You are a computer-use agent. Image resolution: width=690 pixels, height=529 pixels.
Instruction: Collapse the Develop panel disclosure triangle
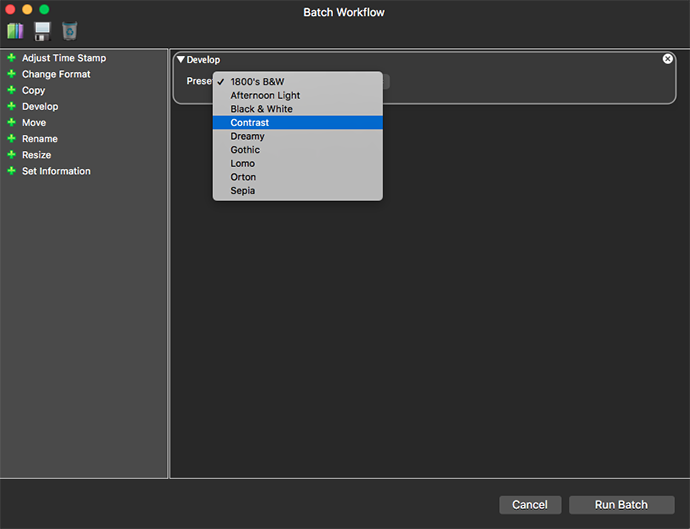180,59
